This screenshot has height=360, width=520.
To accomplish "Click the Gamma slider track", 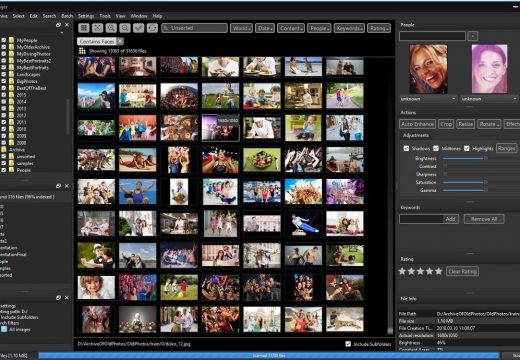I will tap(481, 190).
